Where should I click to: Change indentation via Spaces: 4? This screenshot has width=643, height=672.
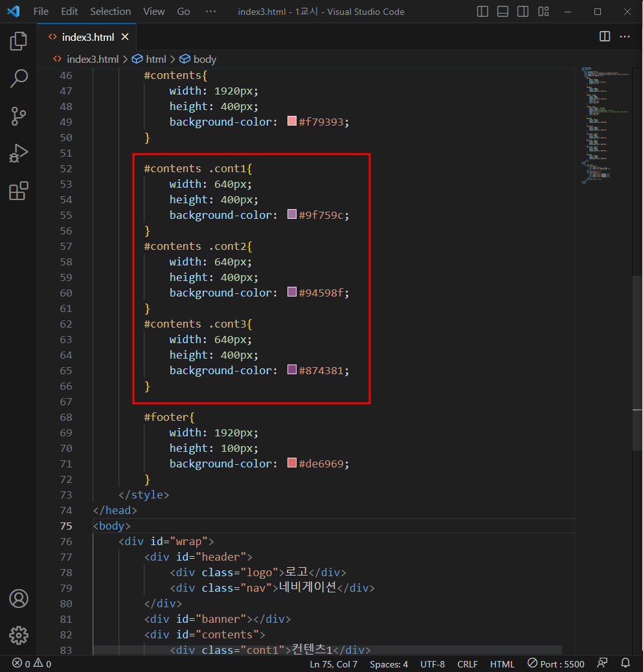[389, 664]
